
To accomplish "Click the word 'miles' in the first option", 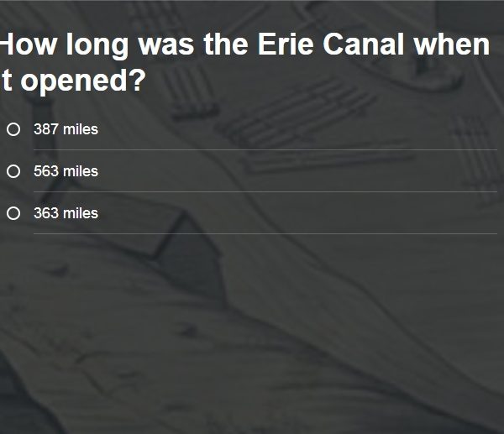I will (x=81, y=129).
